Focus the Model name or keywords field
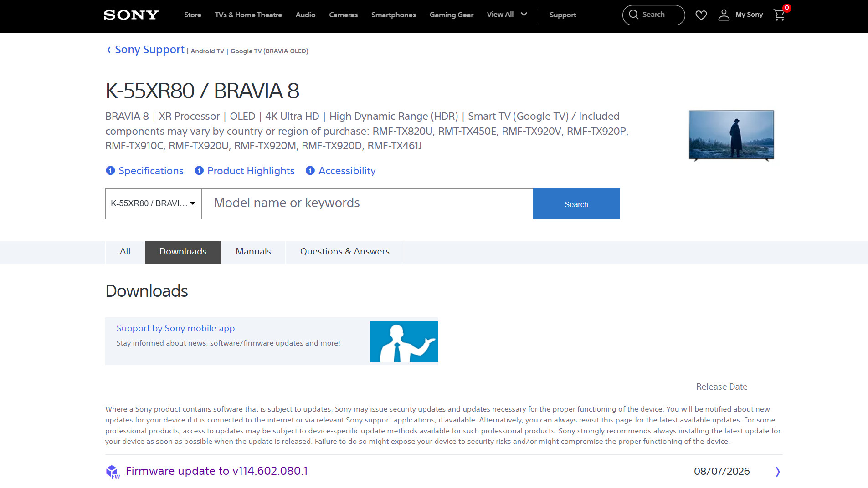Viewport: 868px width, 488px height. [367, 203]
